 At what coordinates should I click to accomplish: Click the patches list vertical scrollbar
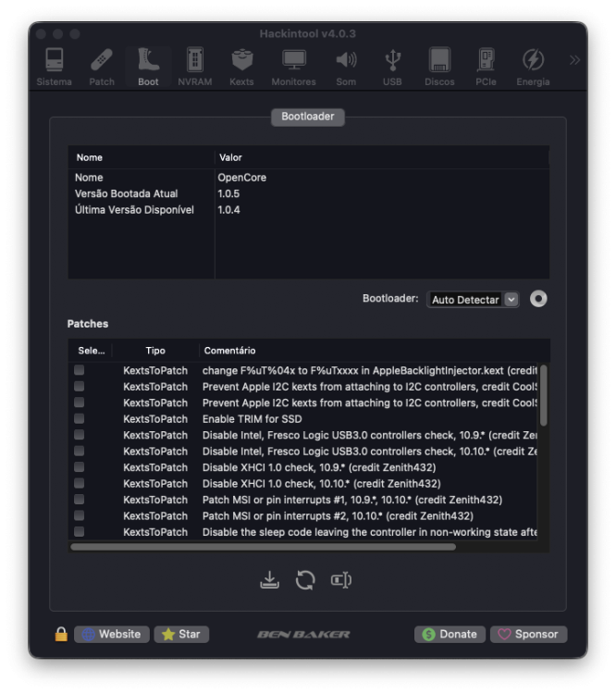[x=544, y=395]
